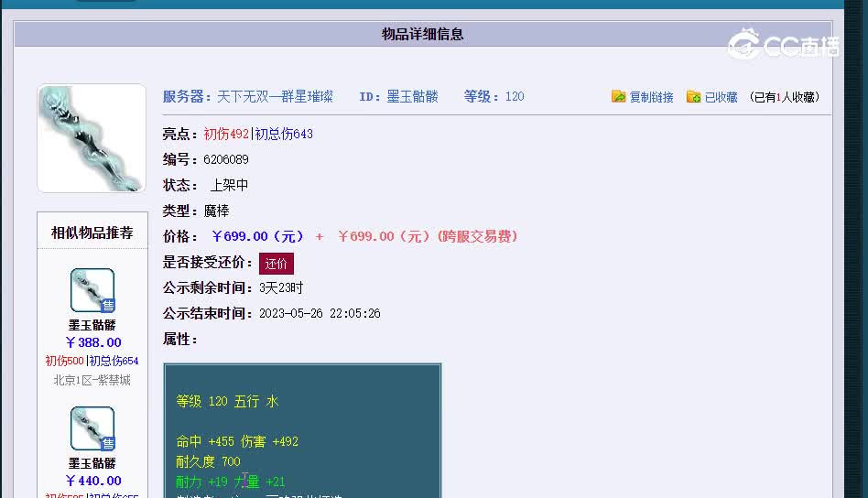Image resolution: width=868 pixels, height=498 pixels.
Task: Click the 初总伤654 highlight text
Action: [x=114, y=361]
